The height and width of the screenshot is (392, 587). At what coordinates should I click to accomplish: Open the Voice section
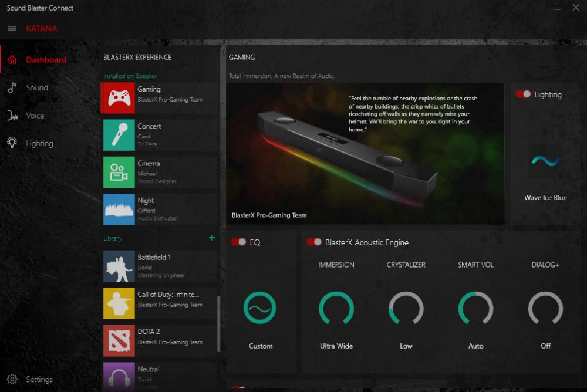pos(35,116)
